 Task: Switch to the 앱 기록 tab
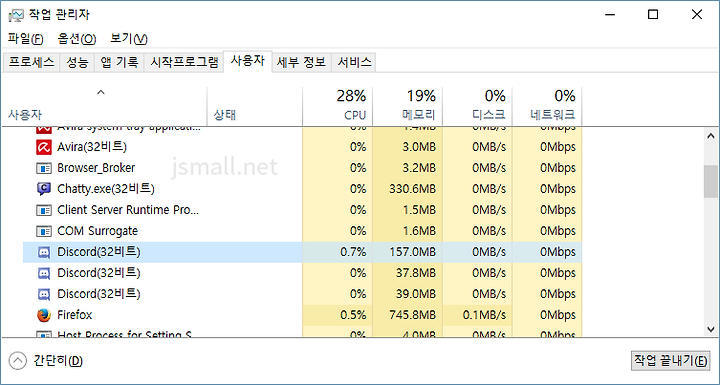119,62
